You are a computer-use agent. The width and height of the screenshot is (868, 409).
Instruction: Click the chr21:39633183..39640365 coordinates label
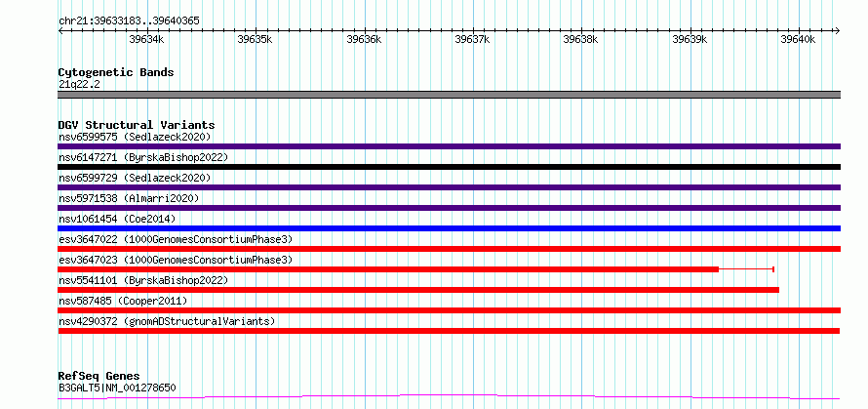point(129,21)
